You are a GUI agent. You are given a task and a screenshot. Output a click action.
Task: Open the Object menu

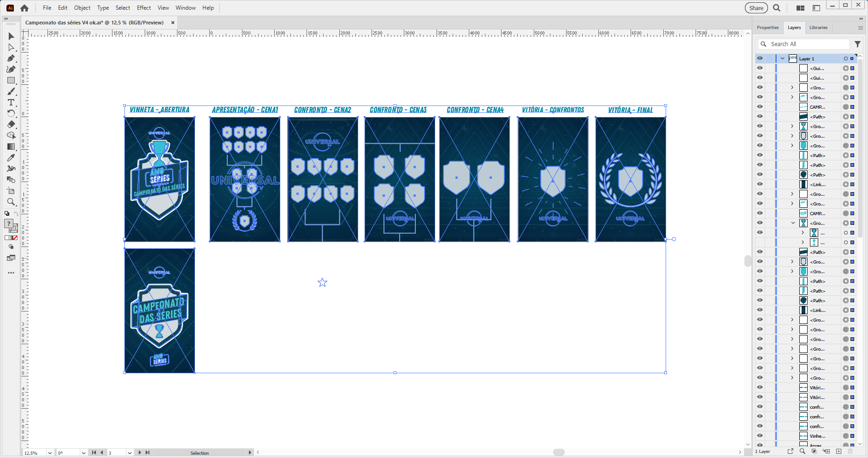[83, 8]
